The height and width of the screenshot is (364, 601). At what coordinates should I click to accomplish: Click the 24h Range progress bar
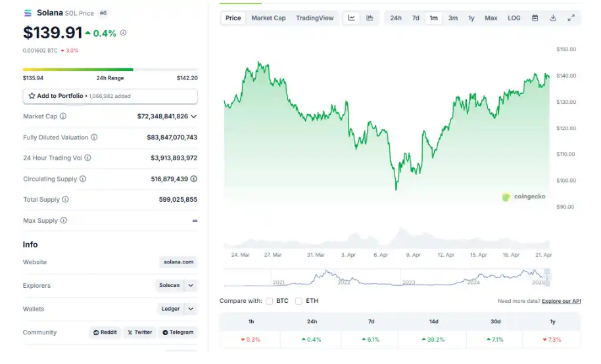[110, 70]
